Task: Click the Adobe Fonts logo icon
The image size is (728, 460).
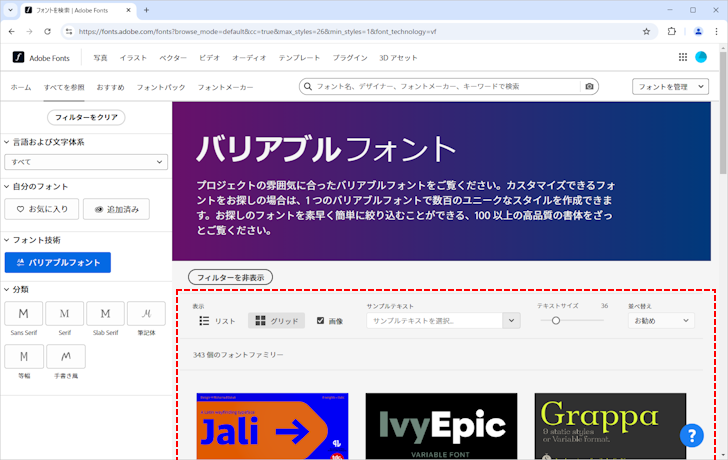Action: 18,58
